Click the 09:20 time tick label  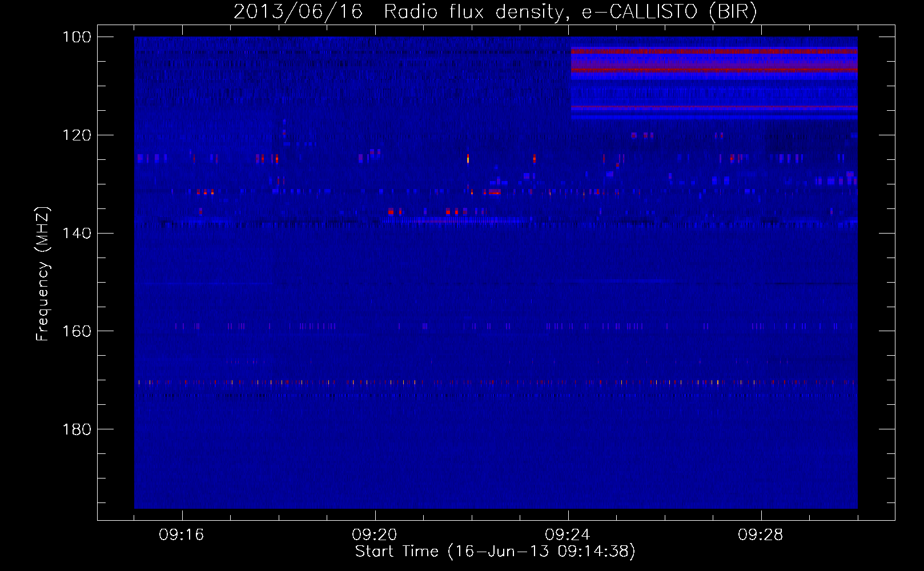click(x=375, y=535)
